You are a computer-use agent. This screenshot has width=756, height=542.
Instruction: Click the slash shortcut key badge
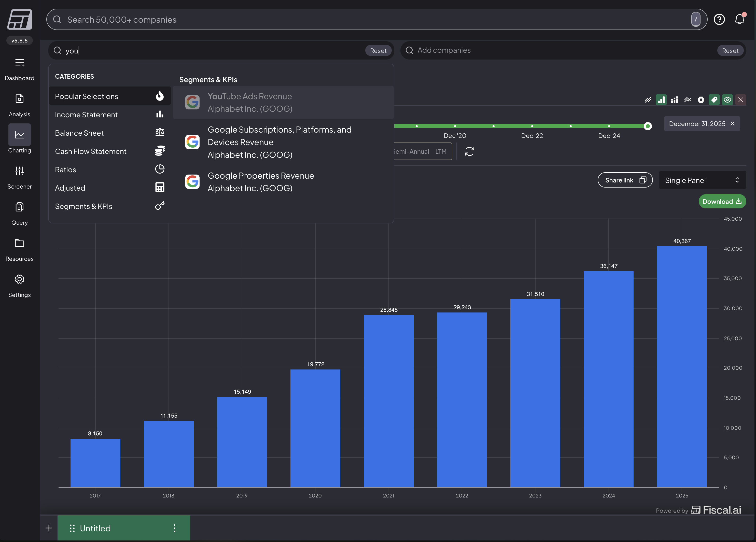696,19
